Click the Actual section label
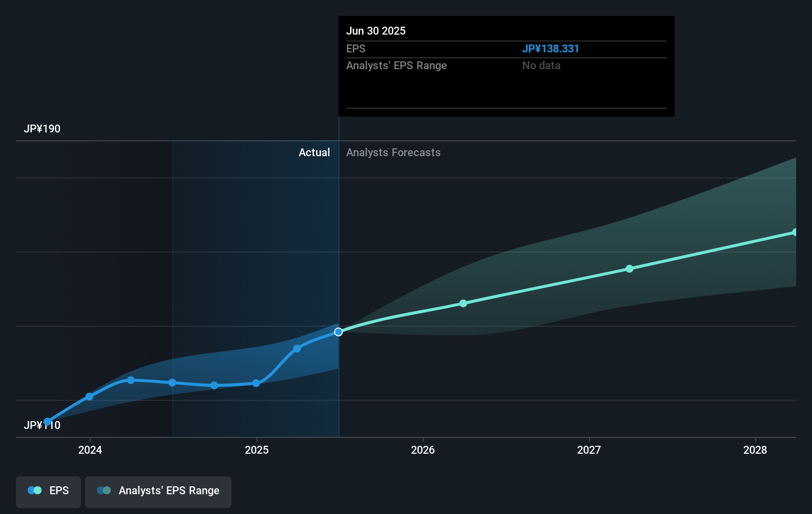This screenshot has width=812, height=514. pyautogui.click(x=314, y=152)
